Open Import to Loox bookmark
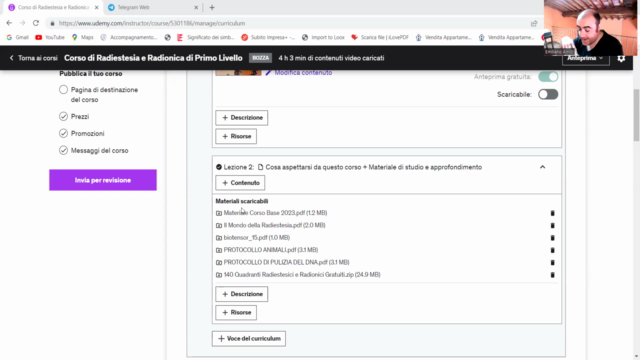640x360 pixels. coord(323,37)
